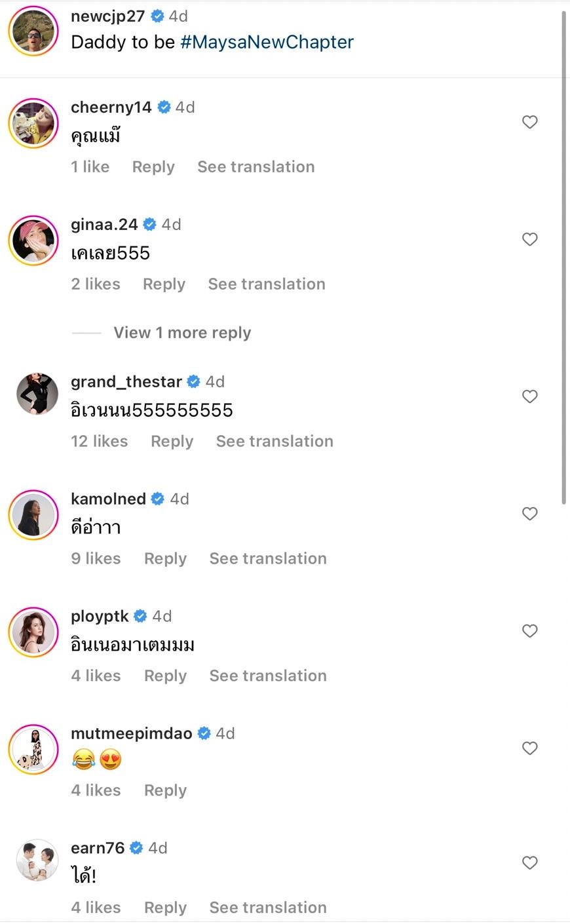The image size is (570, 924).
Task: Like ployptk's comment with heart icon
Action: click(x=529, y=631)
